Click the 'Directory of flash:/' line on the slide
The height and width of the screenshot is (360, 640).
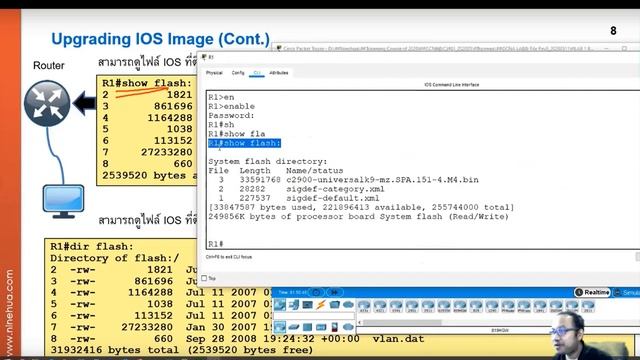click(x=115, y=258)
